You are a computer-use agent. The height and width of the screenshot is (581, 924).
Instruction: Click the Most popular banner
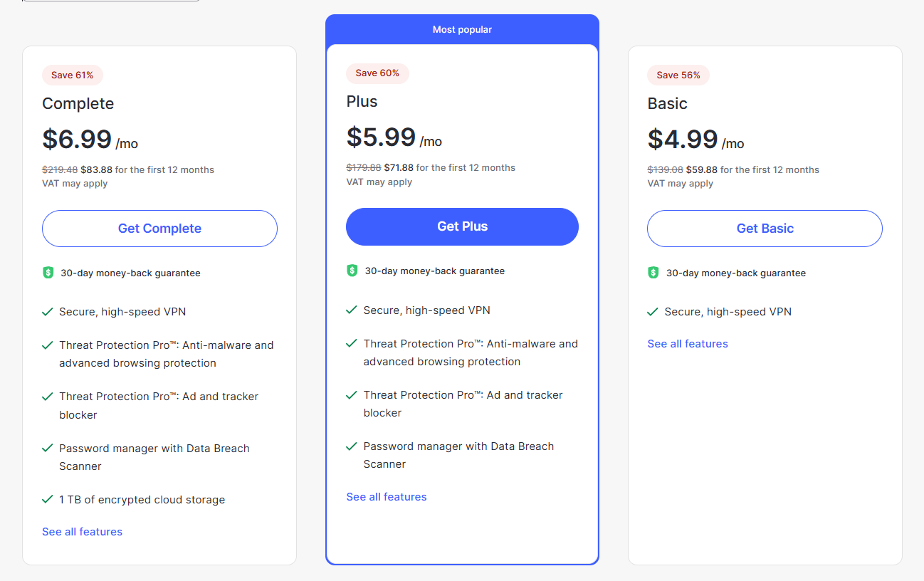462,29
